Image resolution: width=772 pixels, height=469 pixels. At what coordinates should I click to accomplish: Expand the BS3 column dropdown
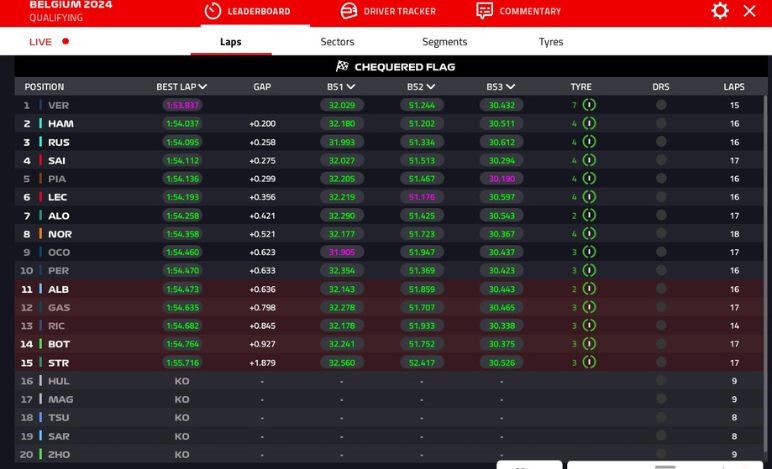click(x=510, y=87)
